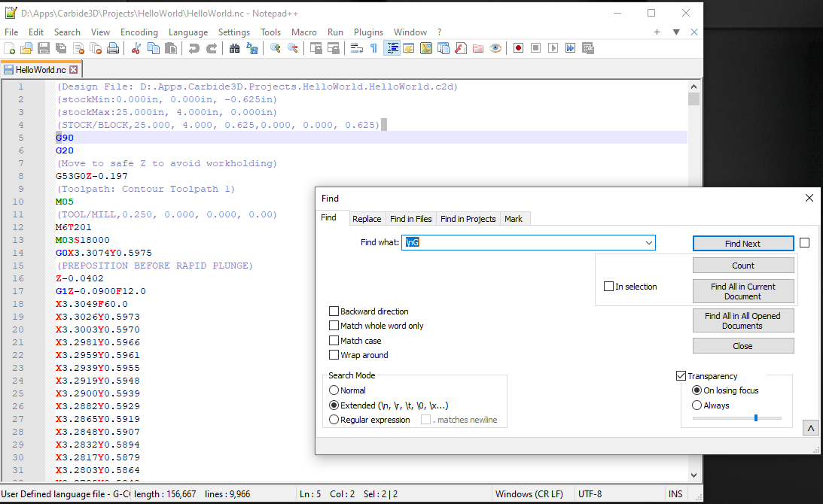823x504 pixels.
Task: Zoom in with the magnifier plus icon
Action: click(x=275, y=49)
